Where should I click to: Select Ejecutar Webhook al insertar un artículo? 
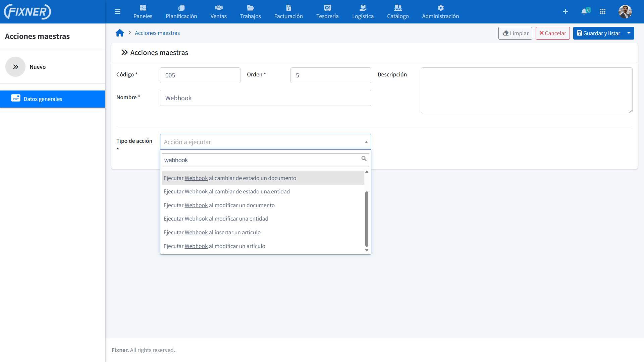(x=212, y=232)
